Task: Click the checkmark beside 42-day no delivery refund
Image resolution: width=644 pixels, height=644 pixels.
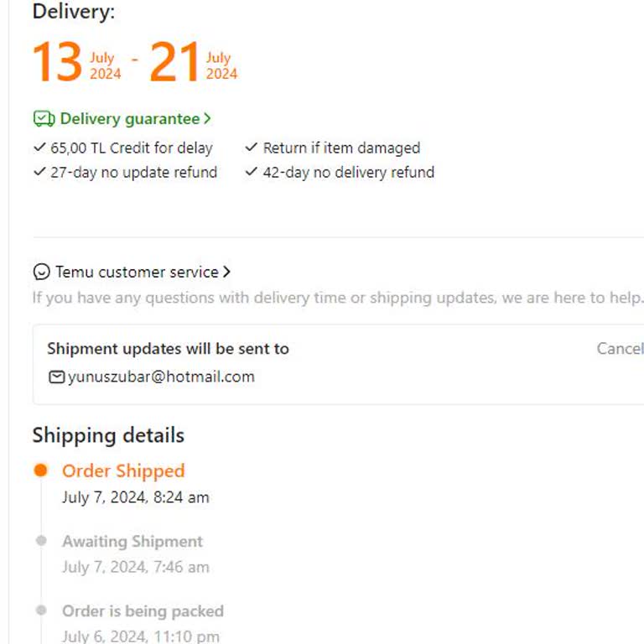Action: [x=252, y=172]
